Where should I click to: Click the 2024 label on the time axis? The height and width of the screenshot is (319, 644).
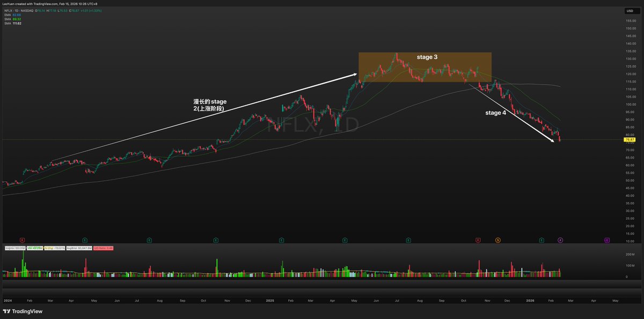pyautogui.click(x=7, y=301)
